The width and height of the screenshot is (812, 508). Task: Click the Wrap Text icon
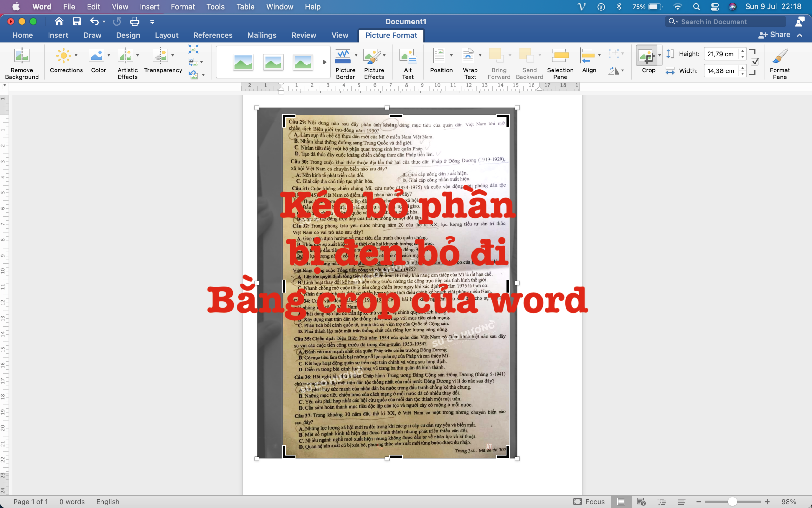(x=468, y=56)
